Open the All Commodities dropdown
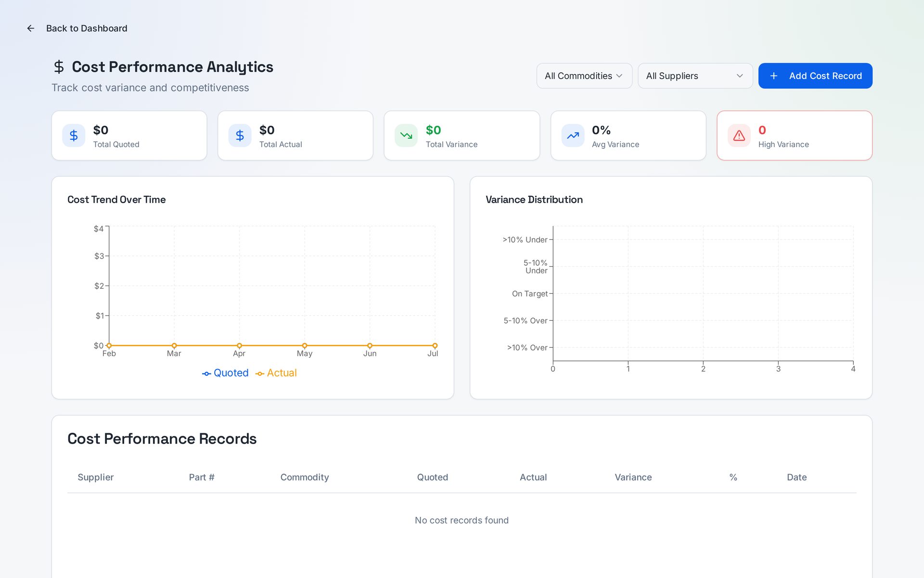 tap(584, 76)
